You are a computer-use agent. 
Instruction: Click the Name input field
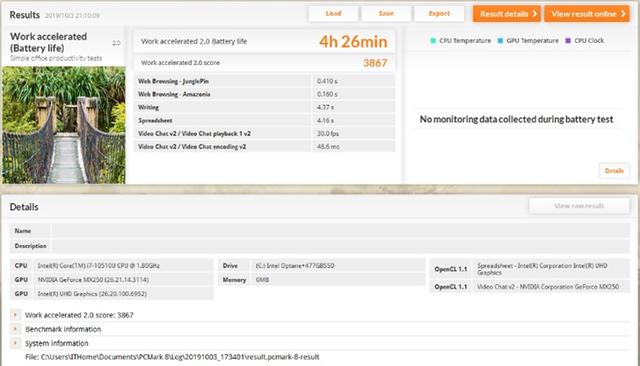340,231
